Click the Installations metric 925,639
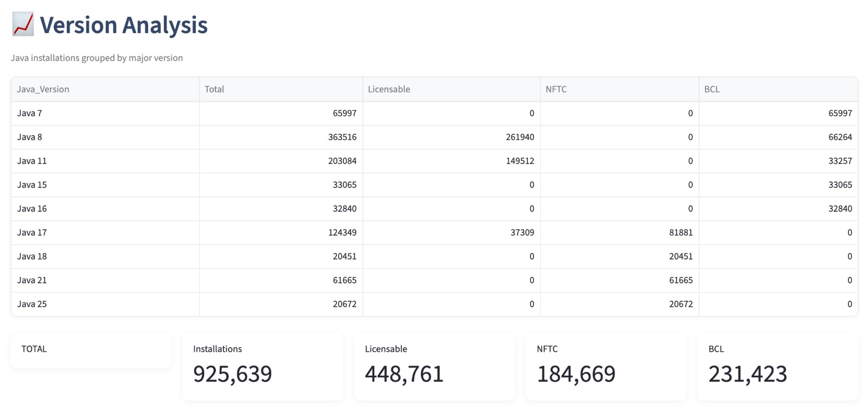 [233, 374]
